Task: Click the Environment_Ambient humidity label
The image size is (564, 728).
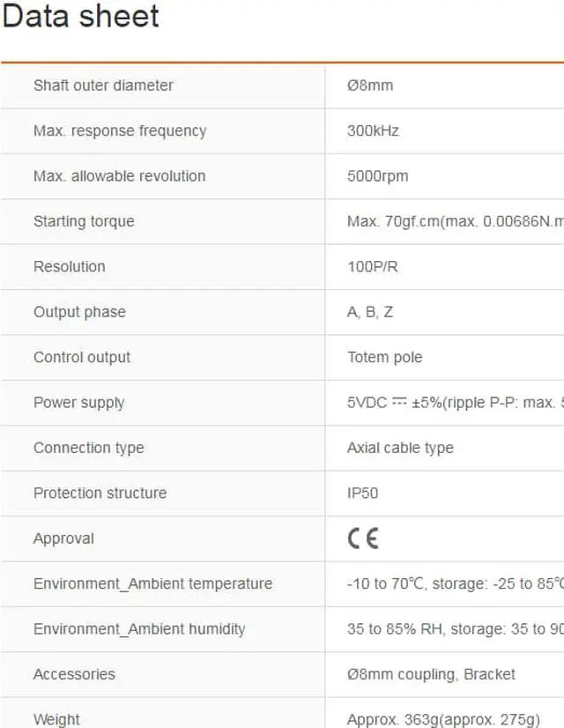Action: click(139, 629)
